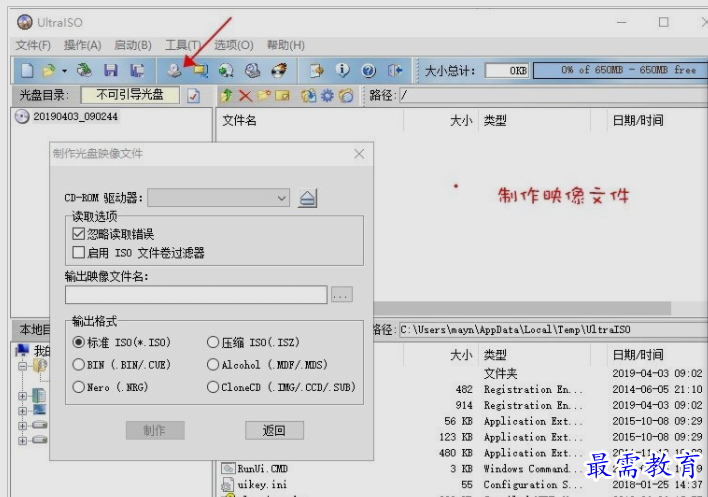Click the eject drive icon in dialog
Screen dimensions: 708x497
pos(307,198)
